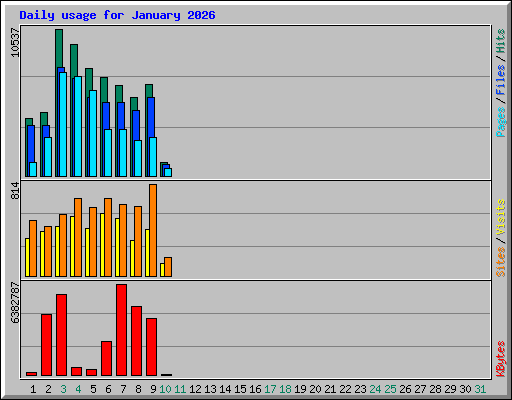This screenshot has height=400, width=512.
Task: Click the day '27' label on the x-axis
Action: click(x=420, y=389)
